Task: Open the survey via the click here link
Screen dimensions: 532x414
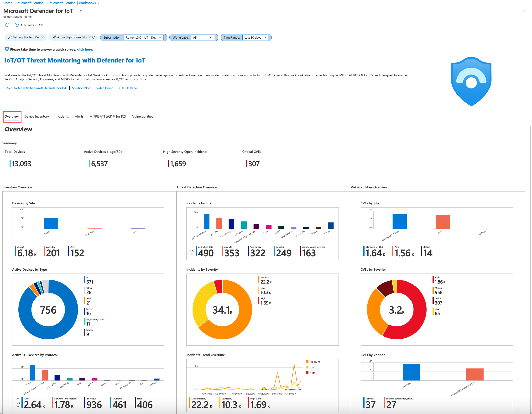Action: (x=85, y=49)
